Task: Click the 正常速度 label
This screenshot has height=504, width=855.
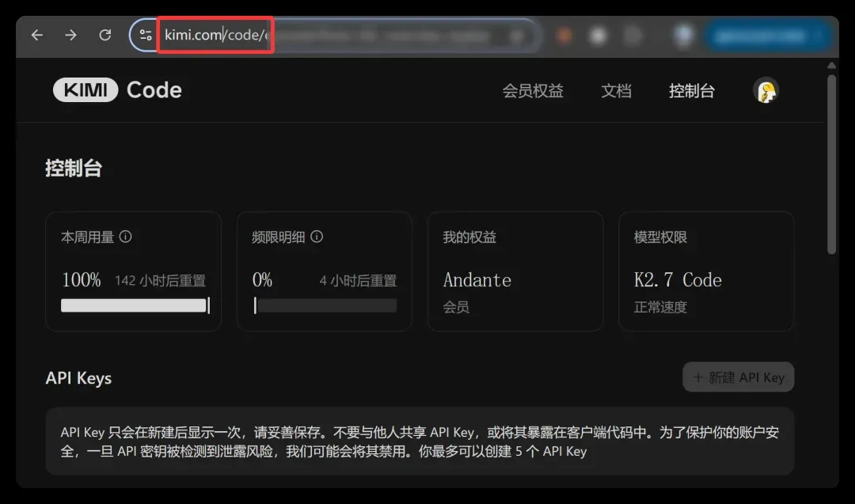Action: tap(659, 307)
